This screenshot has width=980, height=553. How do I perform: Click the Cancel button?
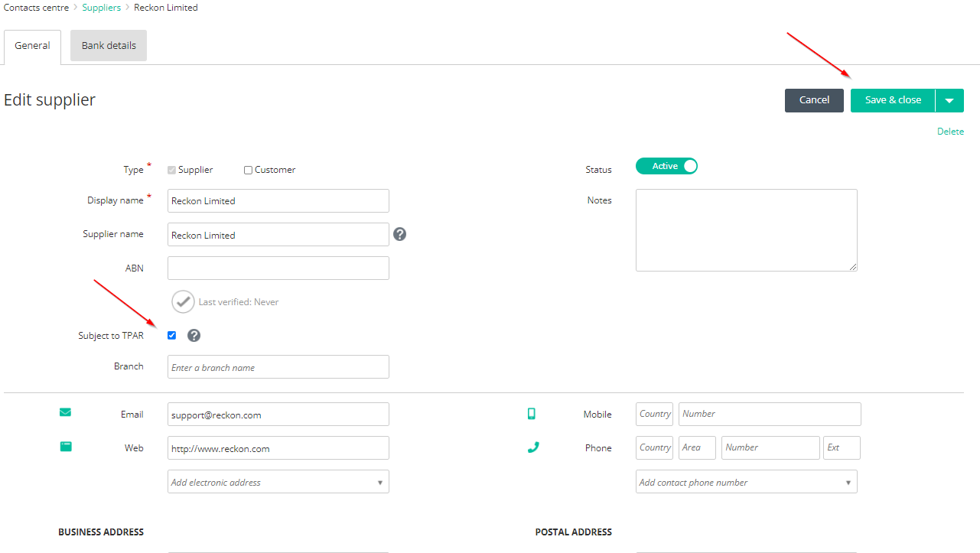tap(814, 100)
